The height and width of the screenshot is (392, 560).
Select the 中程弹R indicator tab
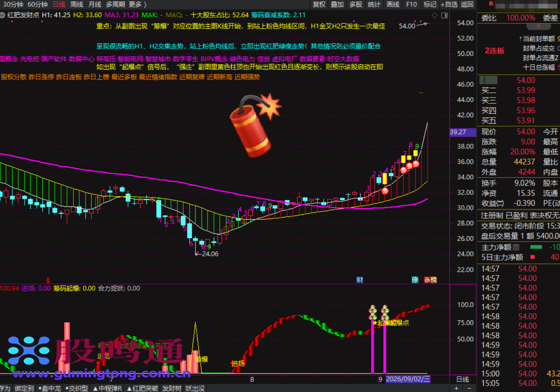[x=107, y=388]
